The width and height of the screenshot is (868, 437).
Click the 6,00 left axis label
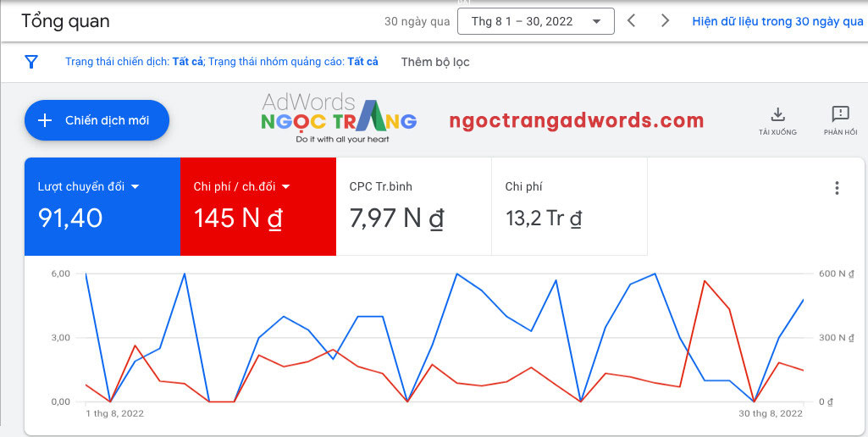coord(60,273)
